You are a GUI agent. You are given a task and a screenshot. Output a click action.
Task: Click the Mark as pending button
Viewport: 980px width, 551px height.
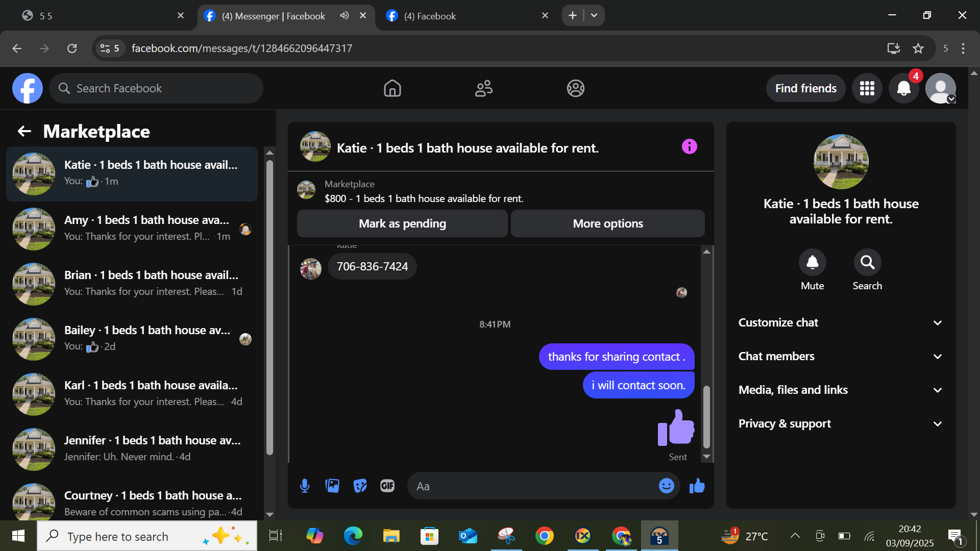click(x=402, y=223)
